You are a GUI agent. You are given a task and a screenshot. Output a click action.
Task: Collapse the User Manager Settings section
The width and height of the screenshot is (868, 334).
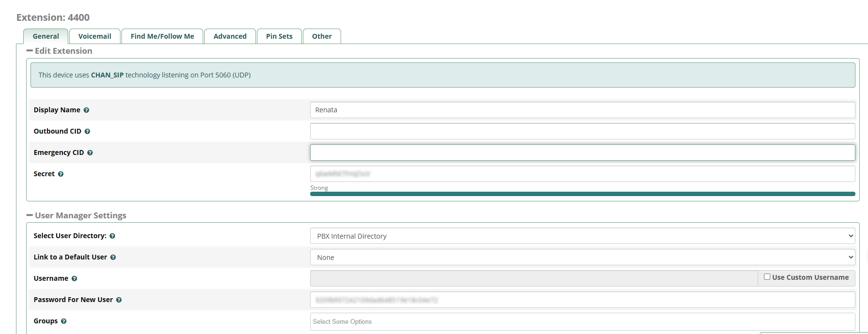pos(30,215)
